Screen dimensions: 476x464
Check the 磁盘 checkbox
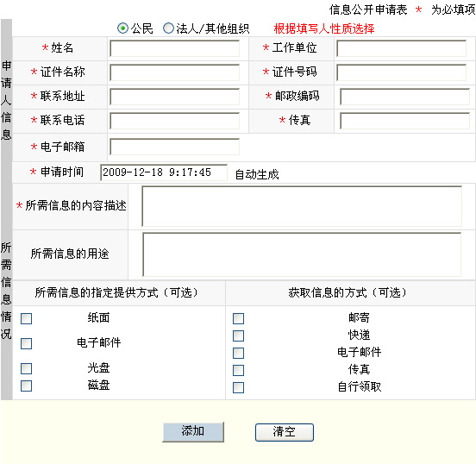point(26,386)
